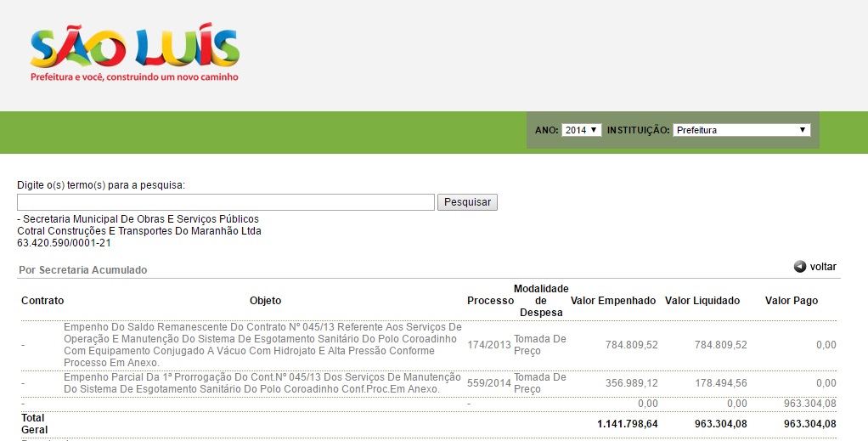Click the Objeto column header
This screenshot has height=441, width=868.
click(265, 301)
